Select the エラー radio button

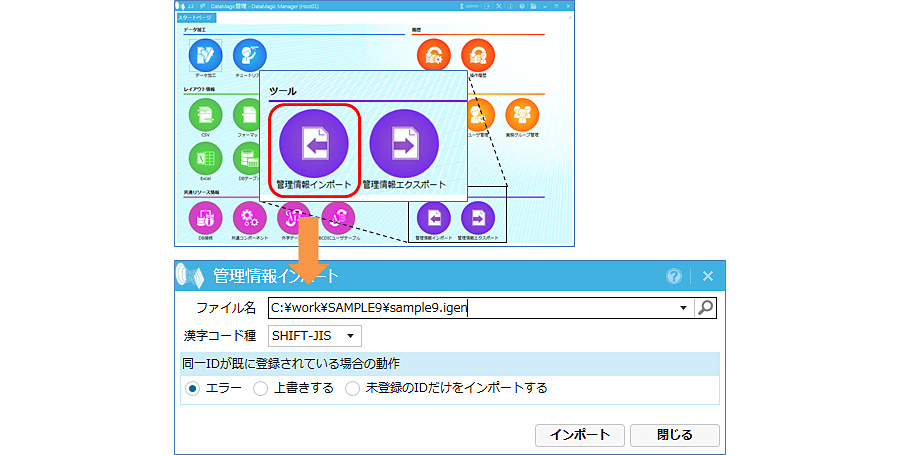pyautogui.click(x=193, y=388)
